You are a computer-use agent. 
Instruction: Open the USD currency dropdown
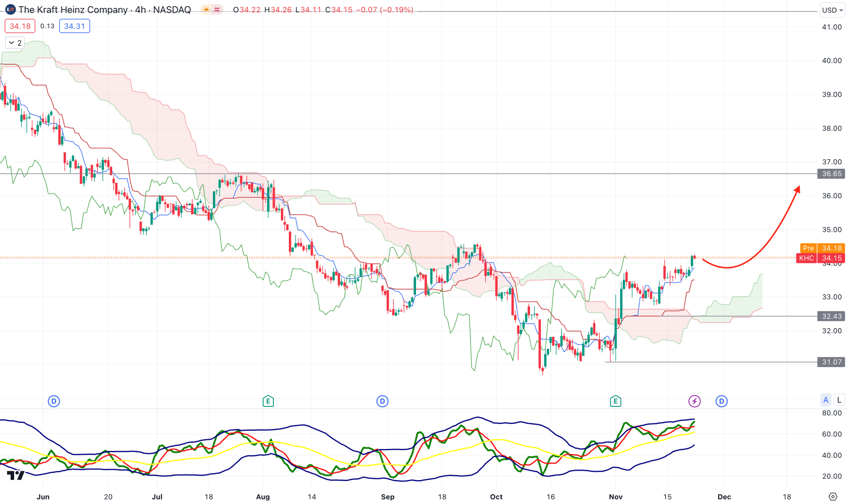click(x=832, y=10)
